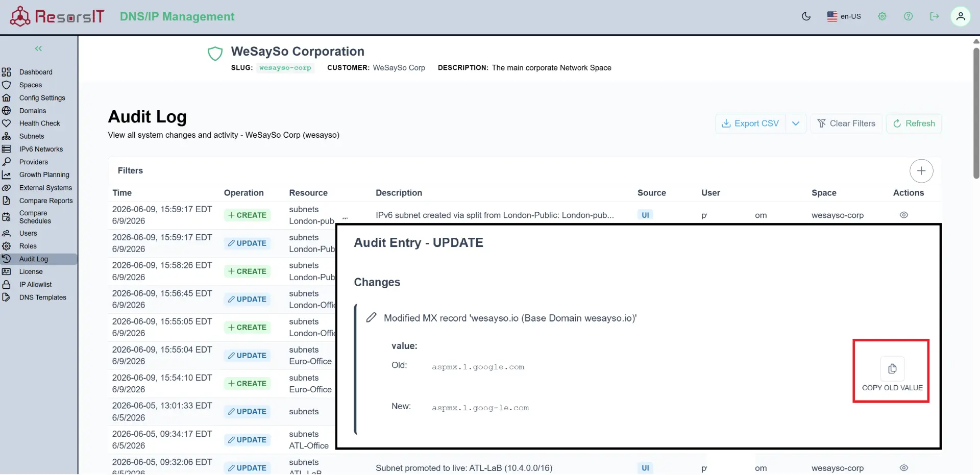Click the ResorsIT logo
980x475 pixels.
pos(57,16)
